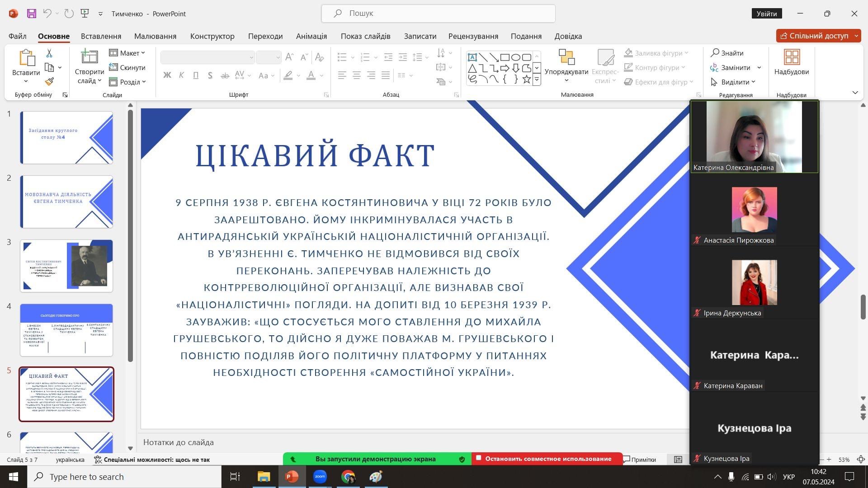The width and height of the screenshot is (868, 488).
Task: Open Zoom in the Windows taskbar
Action: 320,477
